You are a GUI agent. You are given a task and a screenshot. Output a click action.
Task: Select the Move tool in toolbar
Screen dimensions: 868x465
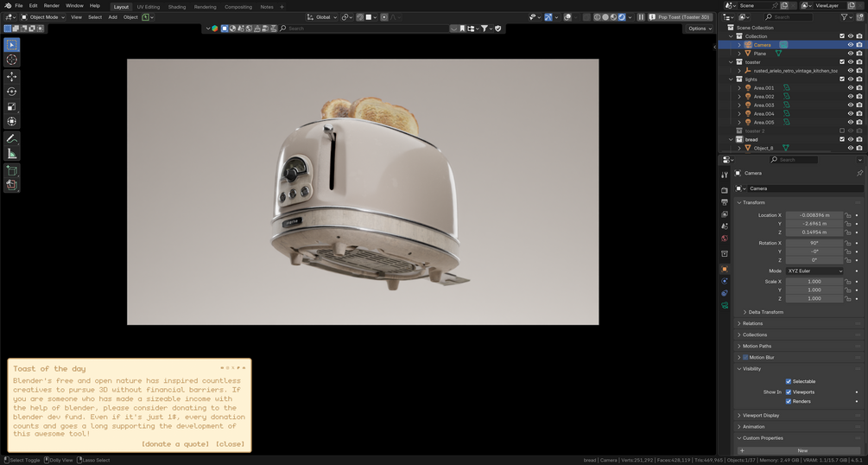[11, 76]
